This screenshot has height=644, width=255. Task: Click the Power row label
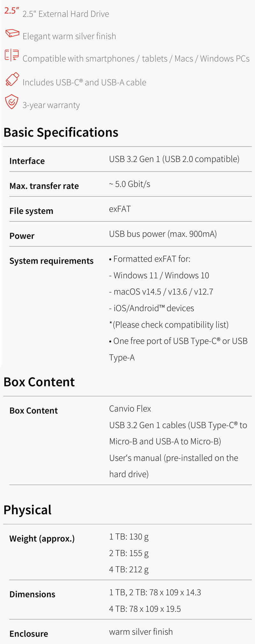22,236
